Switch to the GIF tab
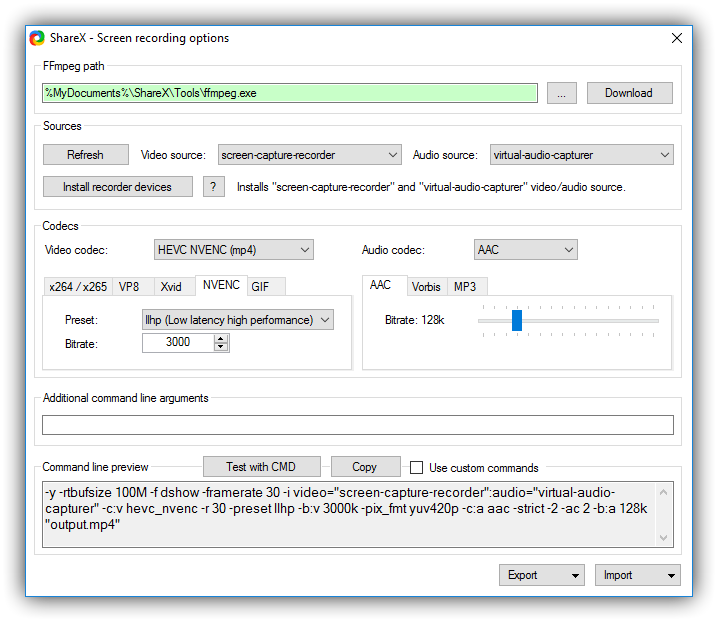 (267, 287)
